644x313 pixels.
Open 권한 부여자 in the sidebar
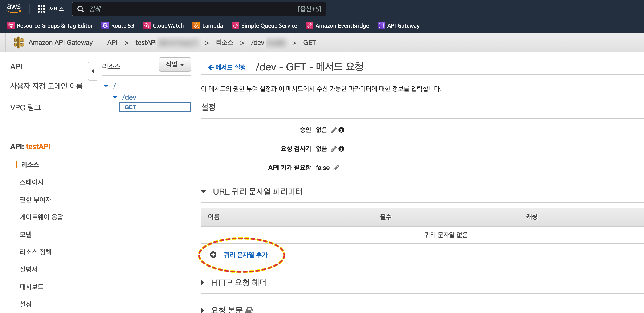35,199
